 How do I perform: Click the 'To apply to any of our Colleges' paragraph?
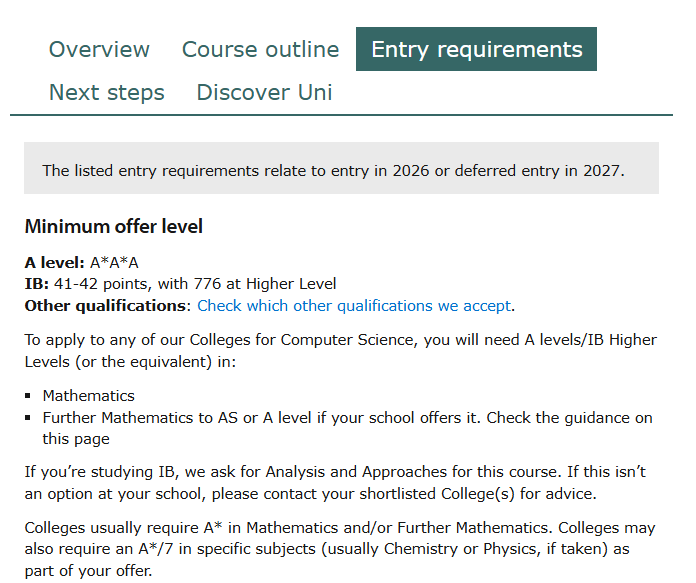340,350
